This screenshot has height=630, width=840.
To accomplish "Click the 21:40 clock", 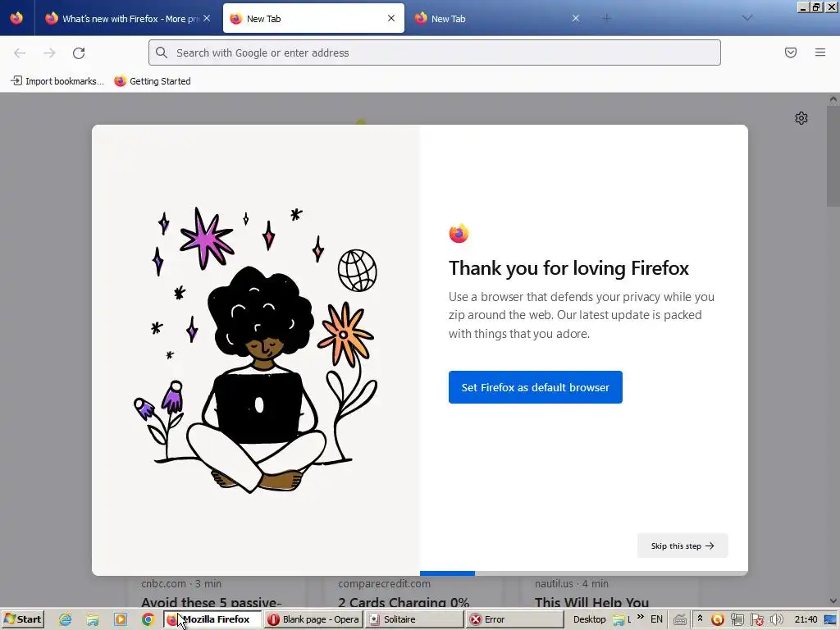I will pos(806,619).
